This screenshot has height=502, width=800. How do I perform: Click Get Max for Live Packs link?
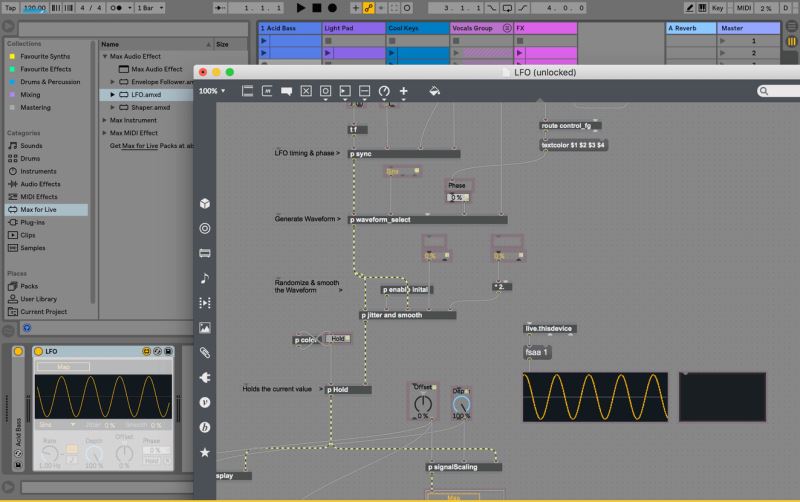click(x=152, y=145)
